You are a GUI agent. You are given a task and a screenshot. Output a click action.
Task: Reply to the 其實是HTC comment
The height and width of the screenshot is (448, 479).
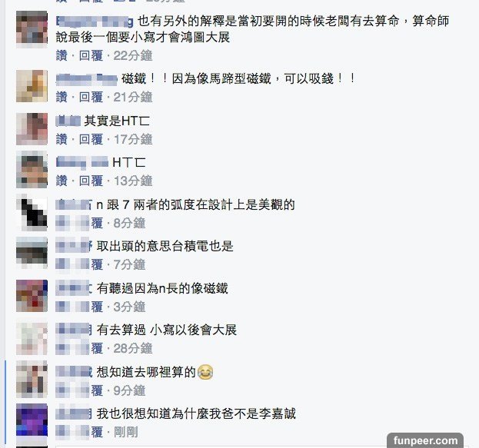91,139
